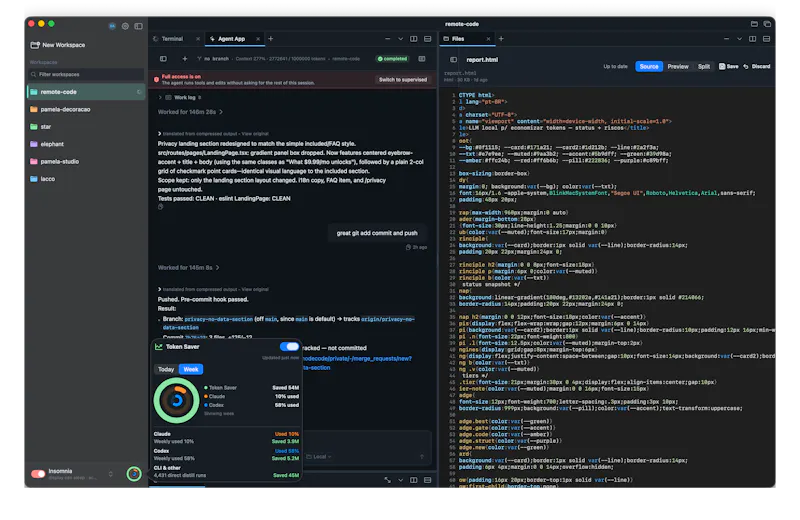This screenshot has width=800, height=520.
Task: Open the Local dropdown in message box
Action: click(x=319, y=457)
